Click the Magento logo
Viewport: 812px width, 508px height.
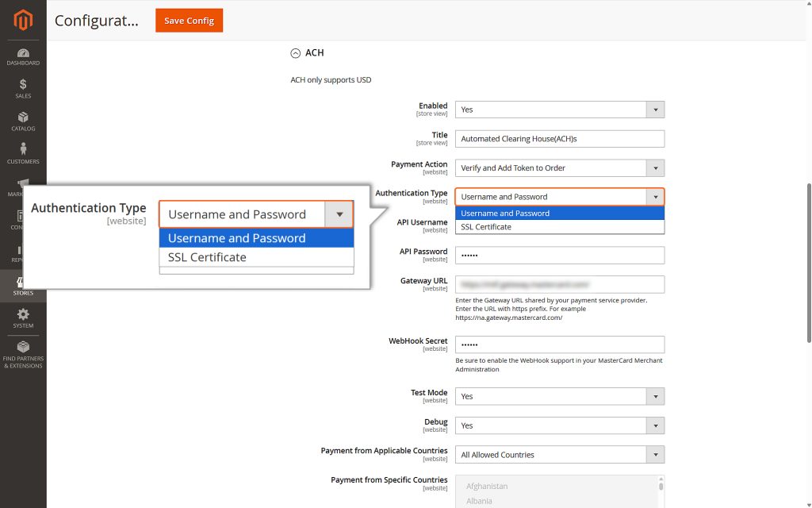point(22,21)
